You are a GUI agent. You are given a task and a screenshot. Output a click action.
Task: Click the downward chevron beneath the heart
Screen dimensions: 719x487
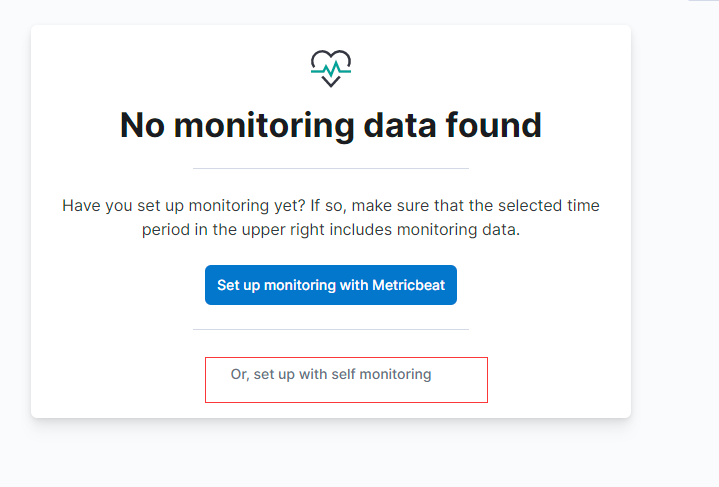point(331,82)
